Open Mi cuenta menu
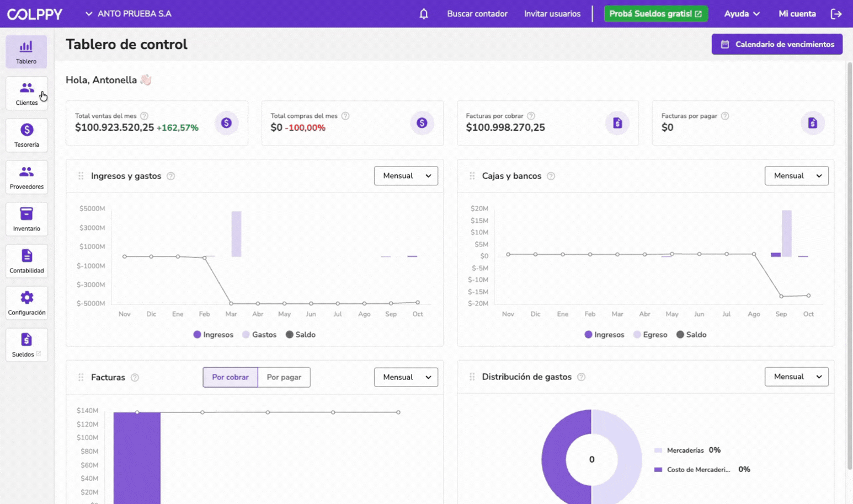 coord(797,14)
